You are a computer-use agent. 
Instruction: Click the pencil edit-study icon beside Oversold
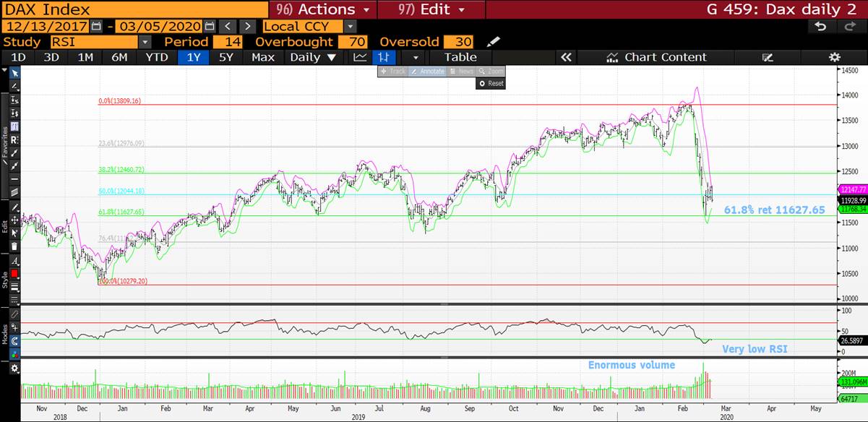(x=494, y=42)
